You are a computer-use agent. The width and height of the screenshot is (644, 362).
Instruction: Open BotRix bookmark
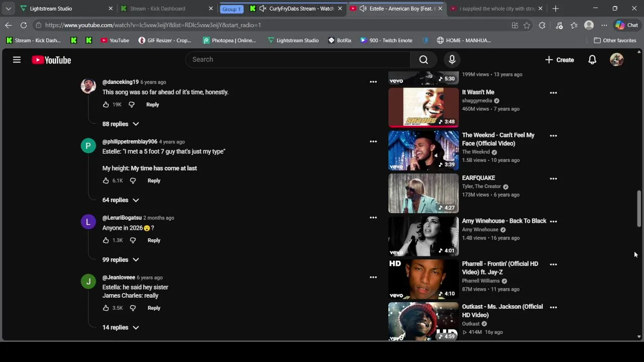coord(340,40)
